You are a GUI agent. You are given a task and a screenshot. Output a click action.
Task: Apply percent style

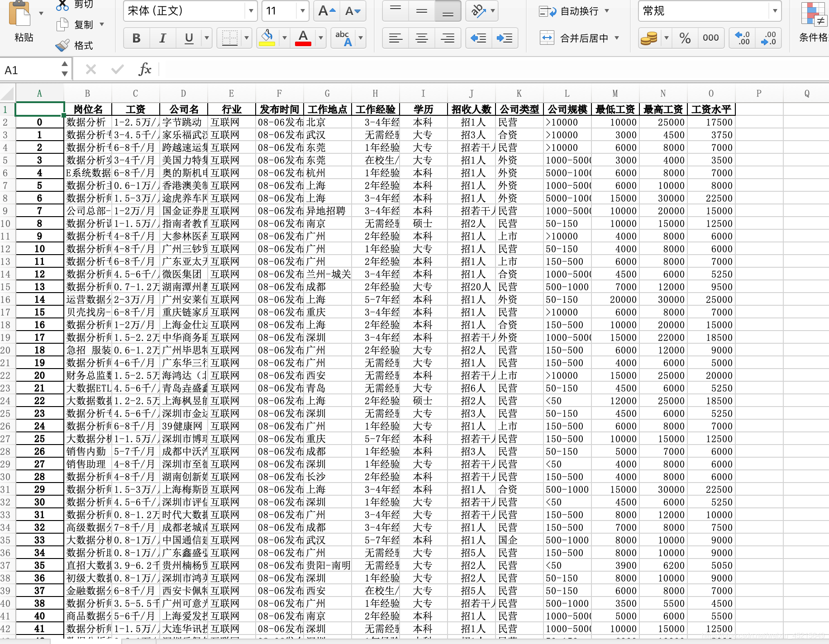[x=685, y=38]
